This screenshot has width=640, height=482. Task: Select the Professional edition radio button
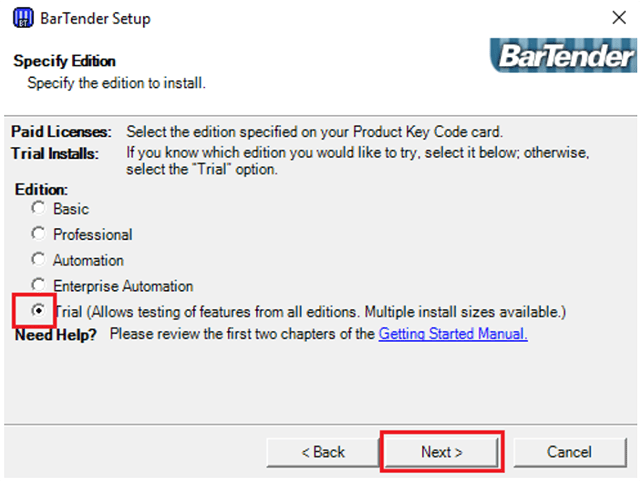38,234
